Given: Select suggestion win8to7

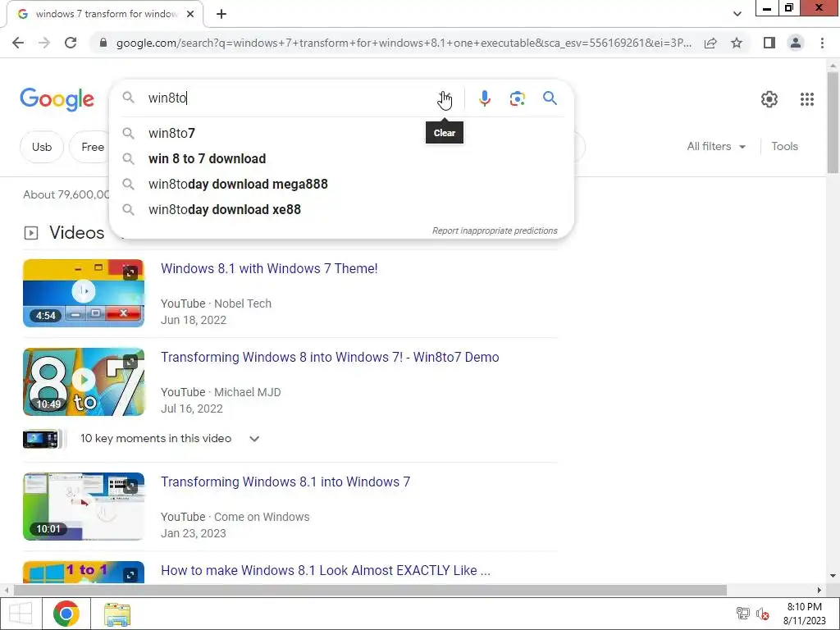Looking at the screenshot, I should (x=341, y=133).
